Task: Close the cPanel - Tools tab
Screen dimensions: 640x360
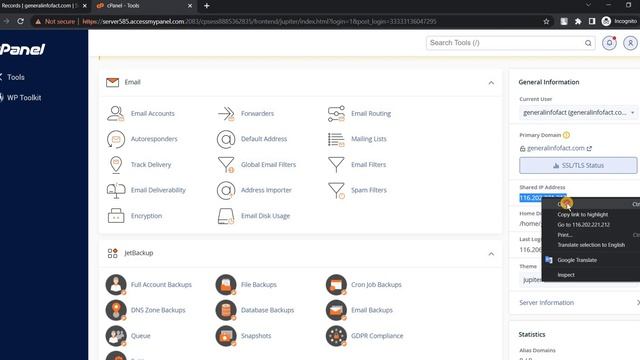Action: tap(190, 6)
